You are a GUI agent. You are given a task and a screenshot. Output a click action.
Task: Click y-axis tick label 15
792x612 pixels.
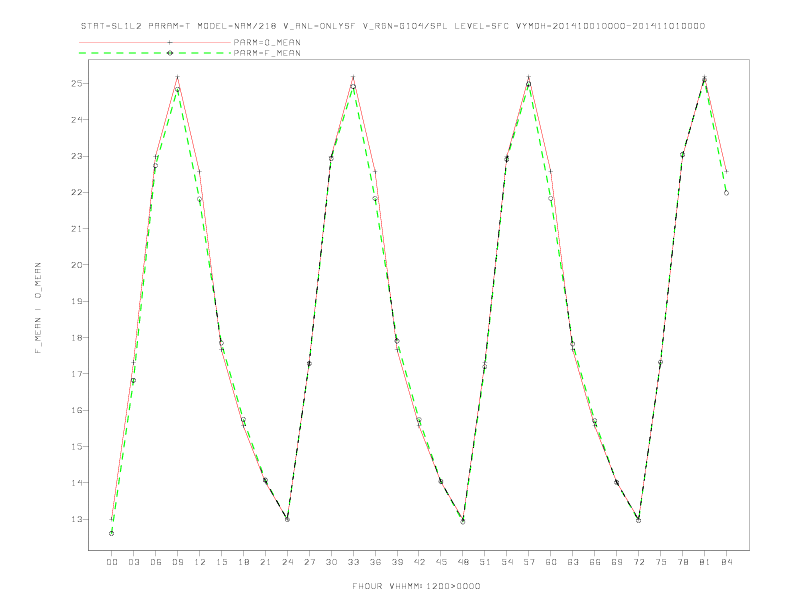pyautogui.click(x=76, y=446)
